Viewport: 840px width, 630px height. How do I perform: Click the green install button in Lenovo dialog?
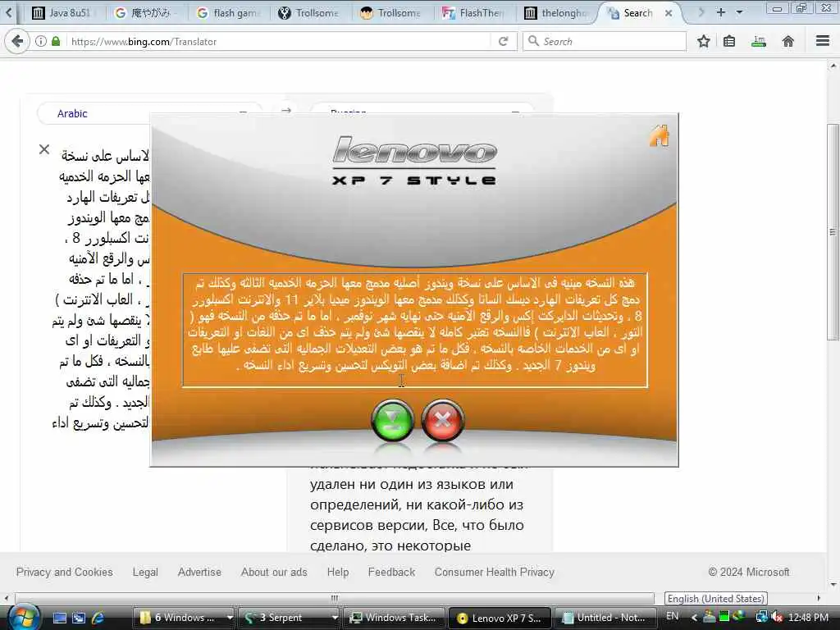click(x=392, y=421)
